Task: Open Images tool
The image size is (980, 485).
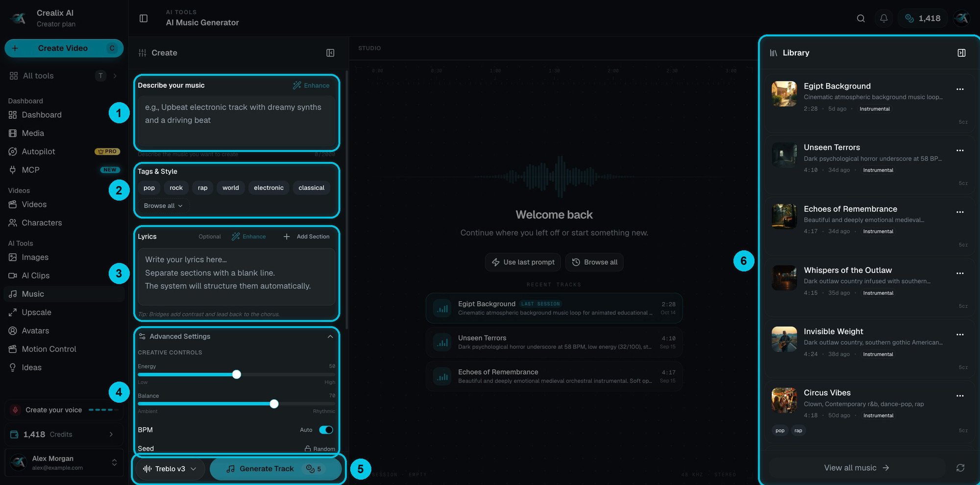Action: coord(64,257)
